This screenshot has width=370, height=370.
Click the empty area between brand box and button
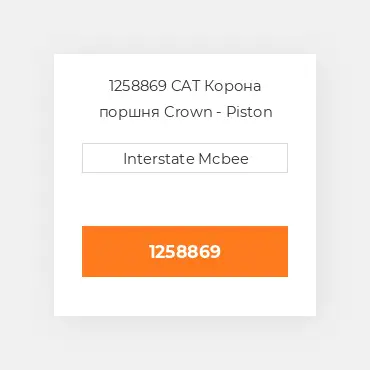(x=185, y=199)
